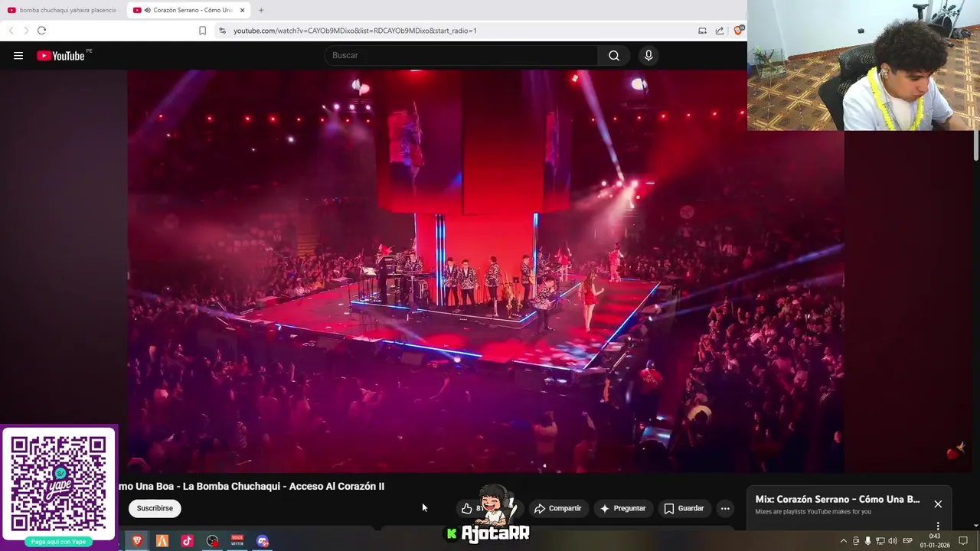Open Mix playlist vertical dots menu
This screenshot has width=980, height=551.
[938, 526]
